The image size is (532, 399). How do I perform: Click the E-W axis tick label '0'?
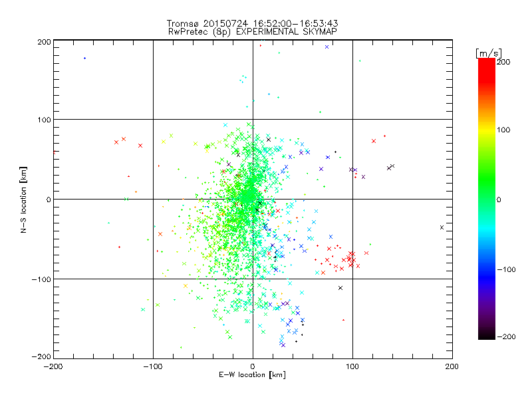coord(253,366)
